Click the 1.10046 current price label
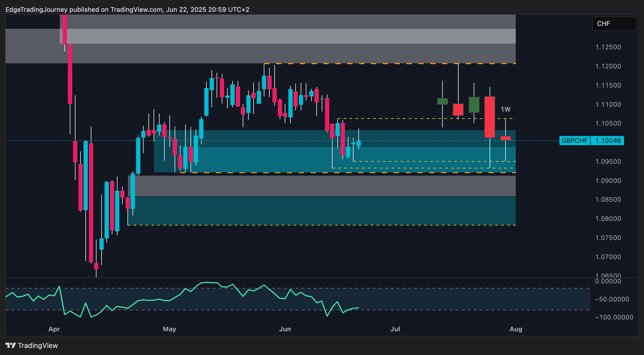Image resolution: width=644 pixels, height=355 pixels. pos(607,141)
